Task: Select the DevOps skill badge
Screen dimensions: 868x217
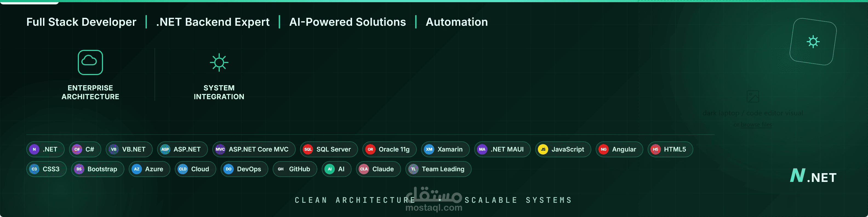Action: tap(244, 169)
